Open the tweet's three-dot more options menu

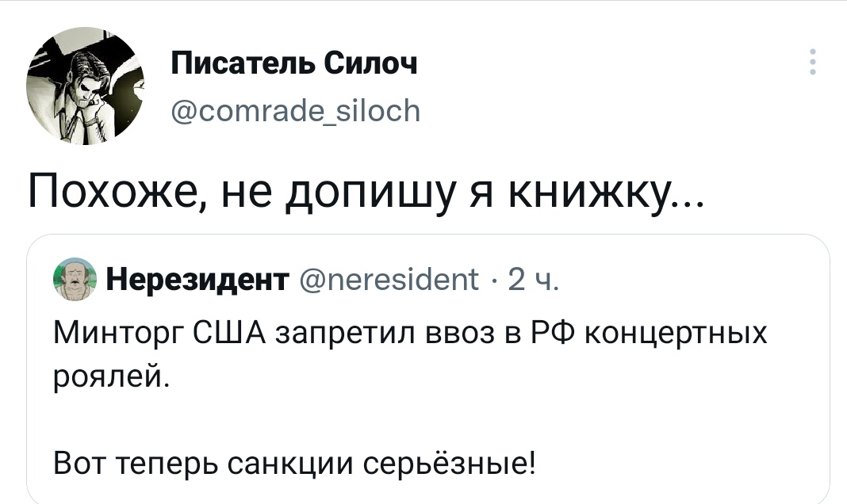pyautogui.click(x=812, y=62)
